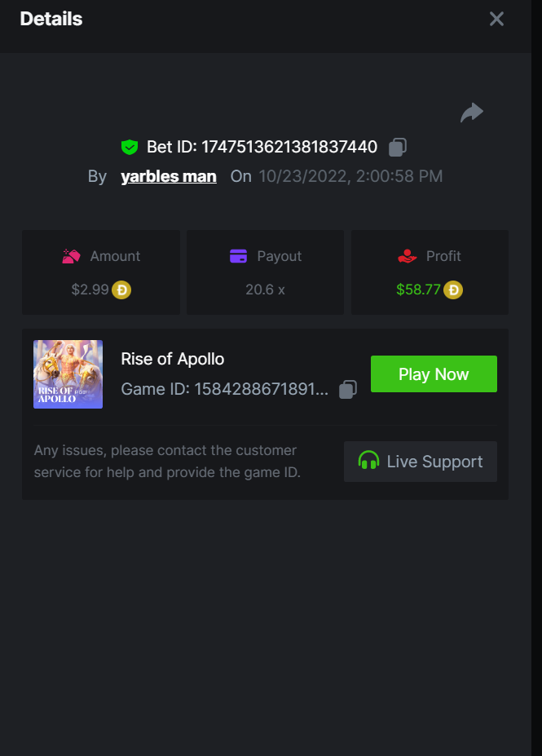Click the Amount dice icon
The image size is (542, 756).
[71, 256]
